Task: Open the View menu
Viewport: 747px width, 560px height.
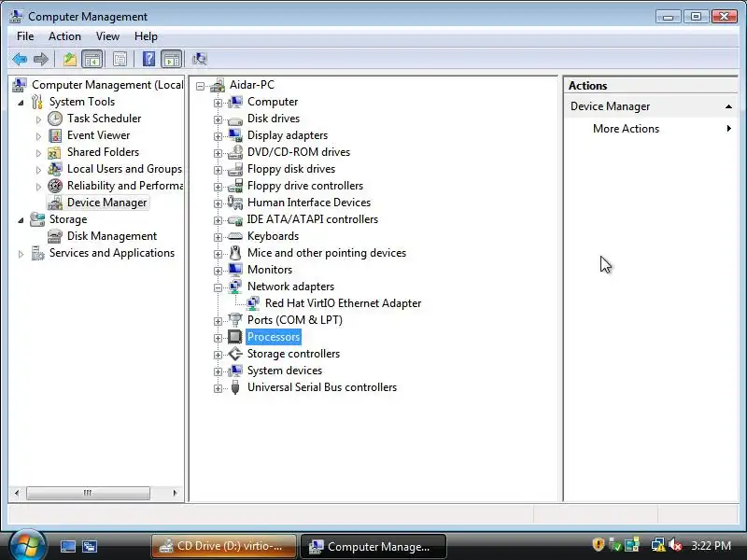Action: pyautogui.click(x=107, y=36)
